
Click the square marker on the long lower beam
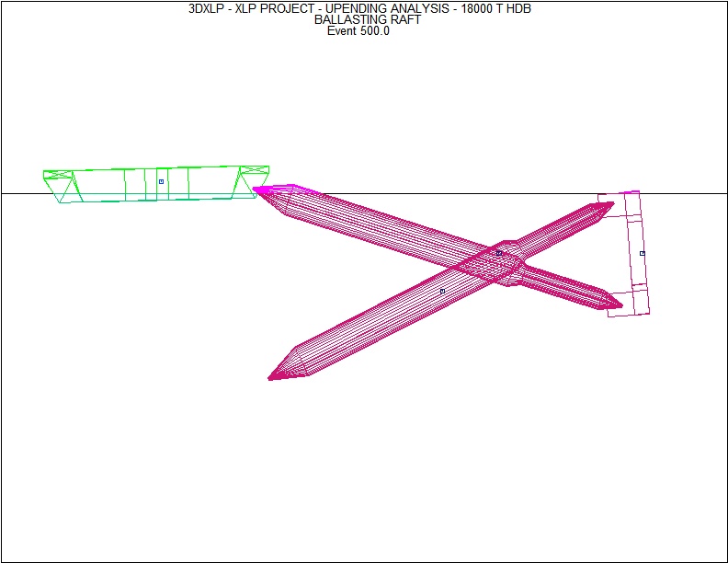point(442,291)
